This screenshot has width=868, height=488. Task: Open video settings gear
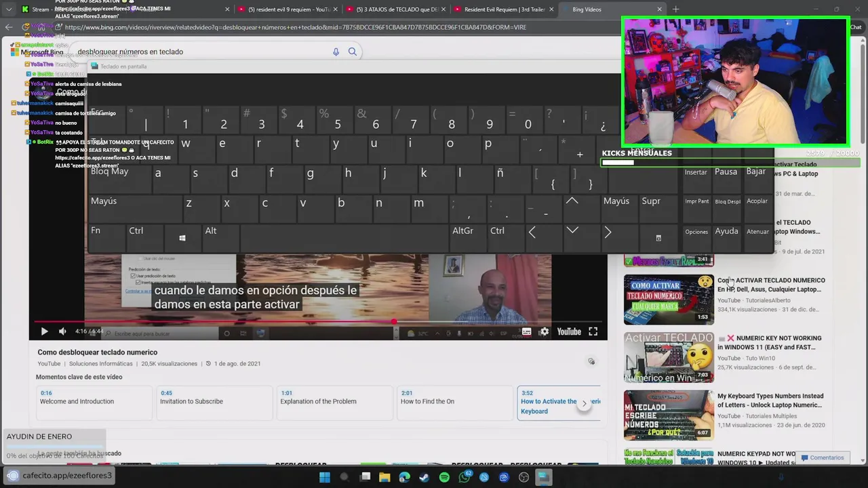[x=544, y=331]
